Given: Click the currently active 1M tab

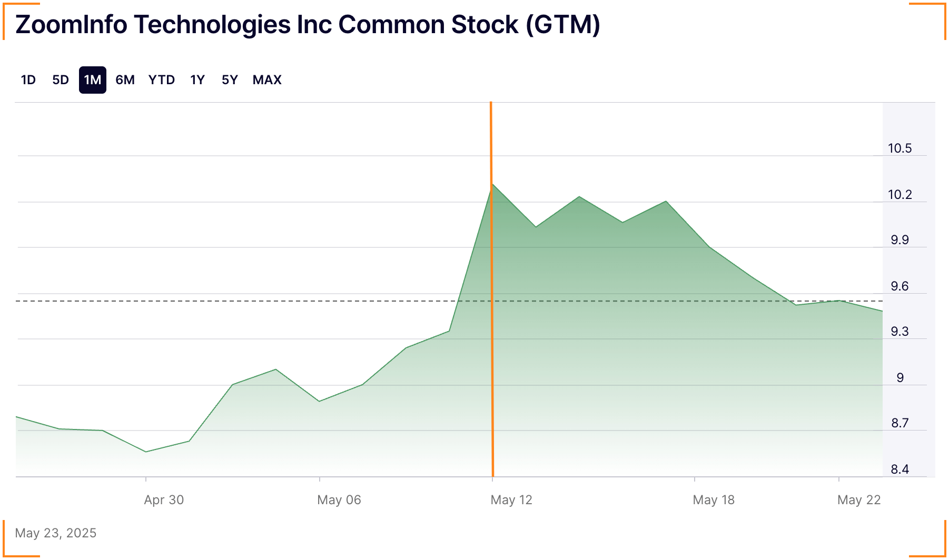Looking at the screenshot, I should (93, 79).
